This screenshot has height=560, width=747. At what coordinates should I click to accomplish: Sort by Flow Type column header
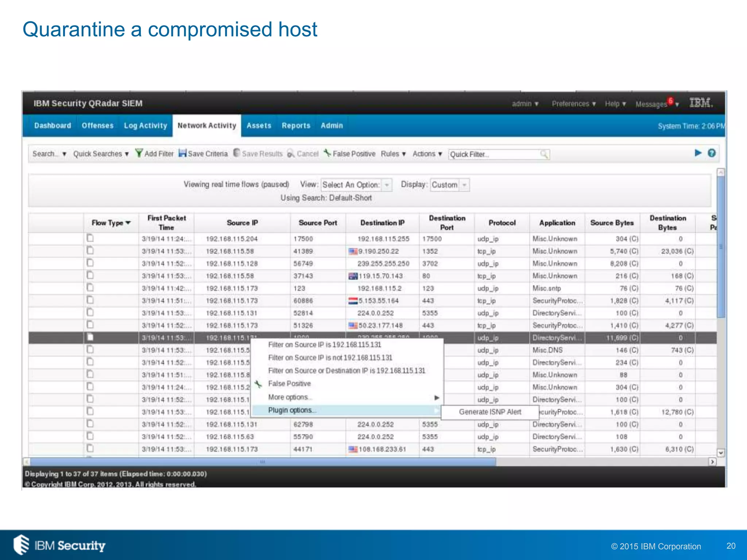point(111,223)
